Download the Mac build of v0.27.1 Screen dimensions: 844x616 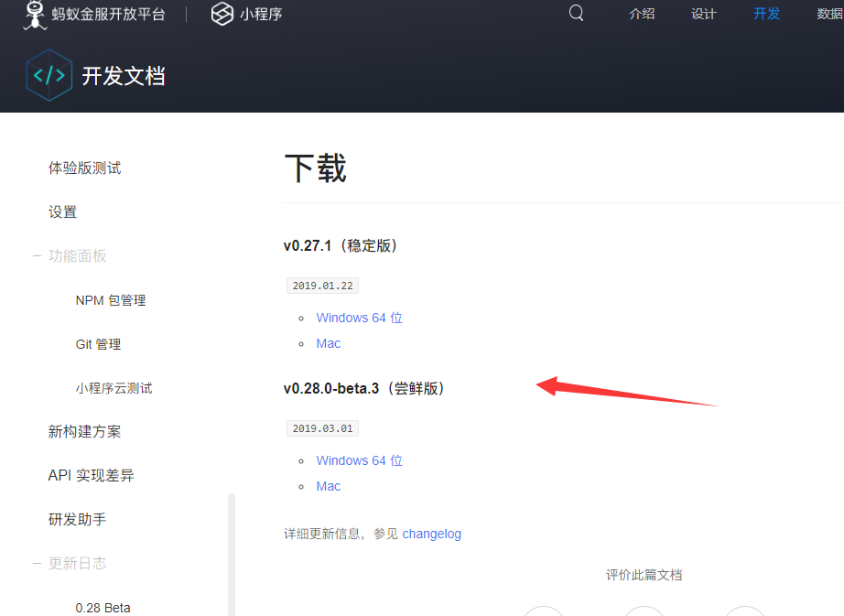(328, 343)
